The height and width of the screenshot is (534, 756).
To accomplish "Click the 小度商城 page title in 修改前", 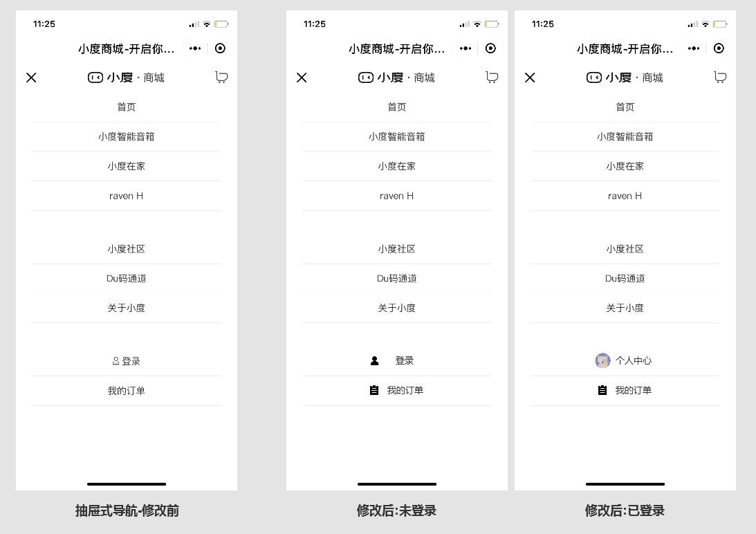I will pyautogui.click(x=127, y=48).
